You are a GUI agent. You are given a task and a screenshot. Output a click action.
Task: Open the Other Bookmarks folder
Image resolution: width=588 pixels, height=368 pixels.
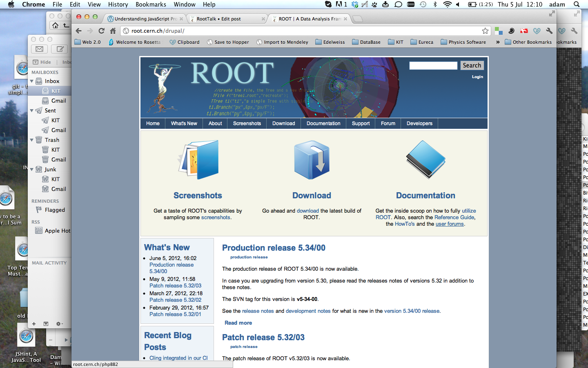tap(528, 42)
